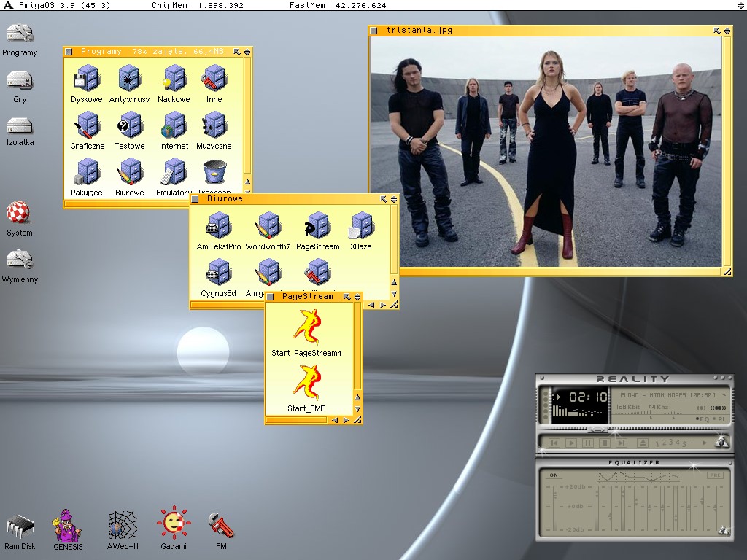
Task: Click the screen depth gadget in the AmigaOS title bar
Action: 741,5
